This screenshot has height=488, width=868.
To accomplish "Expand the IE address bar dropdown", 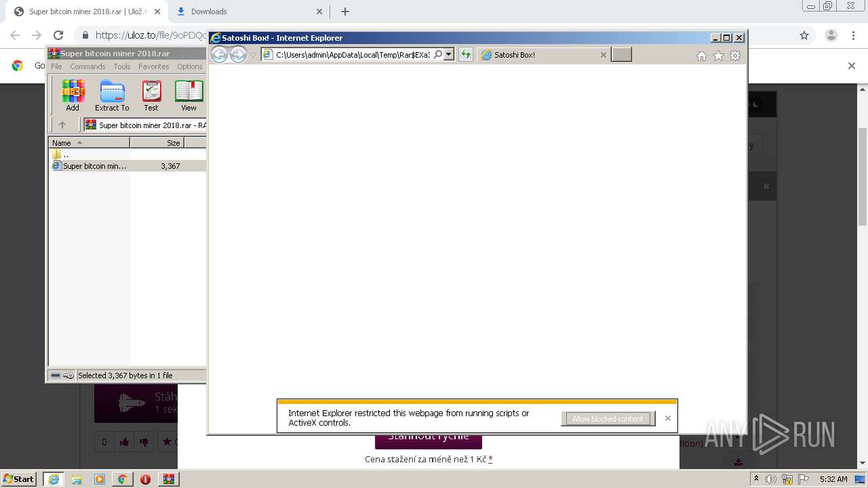I will (449, 55).
